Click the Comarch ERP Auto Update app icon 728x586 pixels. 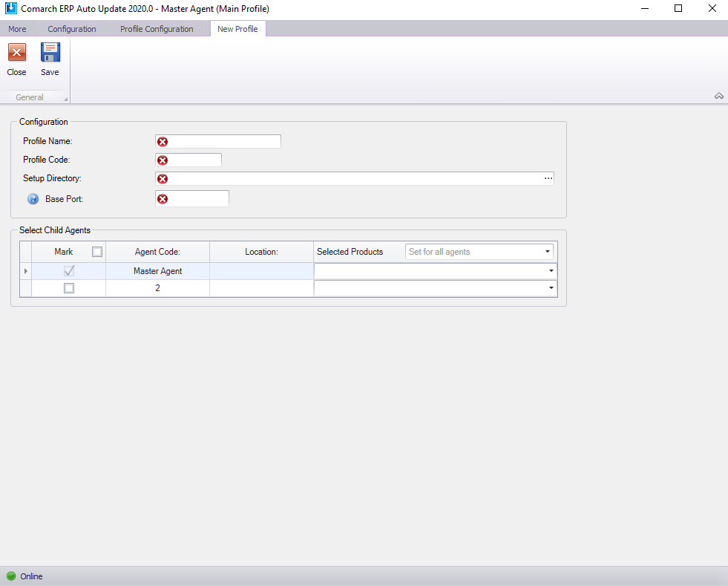click(x=10, y=8)
